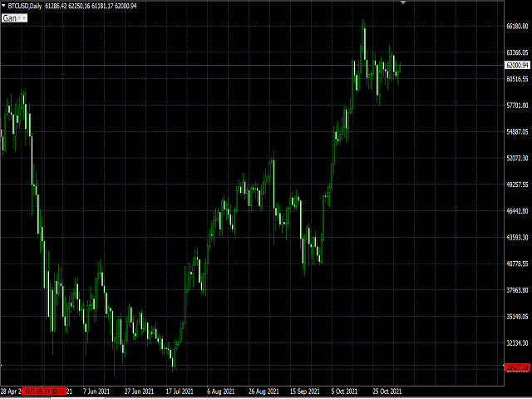Click the 43593.30 price axis value
Image resolution: width=532 pixels, height=399 pixels.
(x=517, y=238)
